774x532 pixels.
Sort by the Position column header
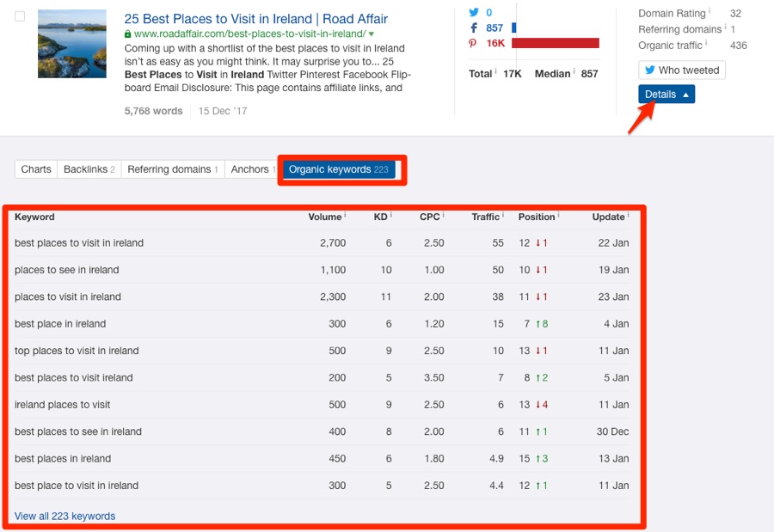click(537, 217)
